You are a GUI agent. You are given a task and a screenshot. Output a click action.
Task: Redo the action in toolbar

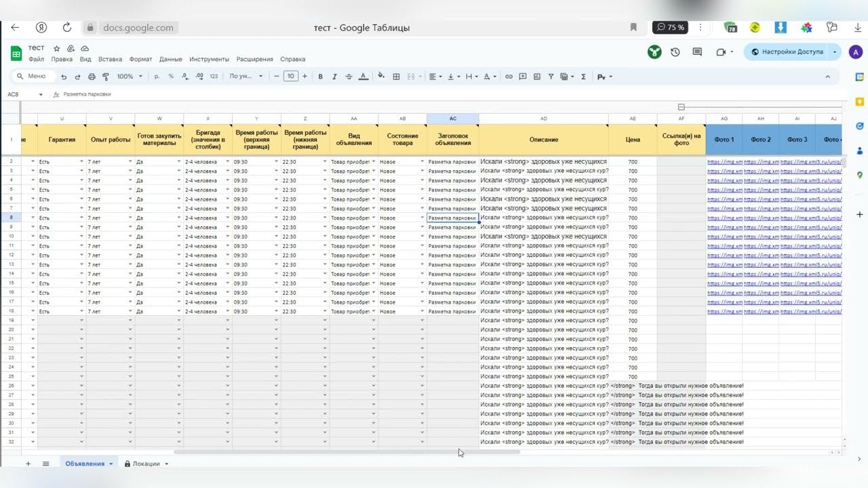(78, 77)
